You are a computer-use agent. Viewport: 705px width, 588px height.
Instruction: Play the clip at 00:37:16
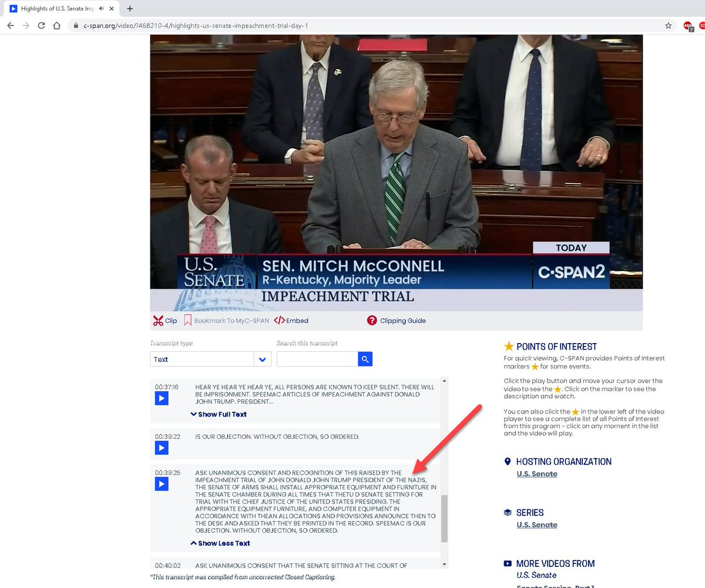(162, 399)
